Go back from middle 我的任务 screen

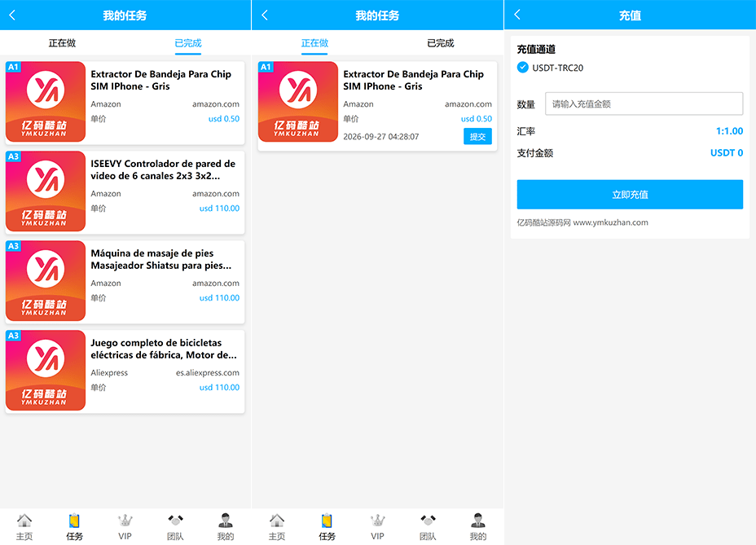coord(265,15)
